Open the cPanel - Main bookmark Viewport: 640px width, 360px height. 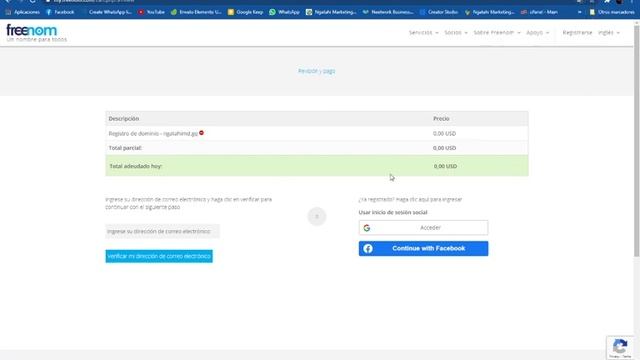point(539,12)
